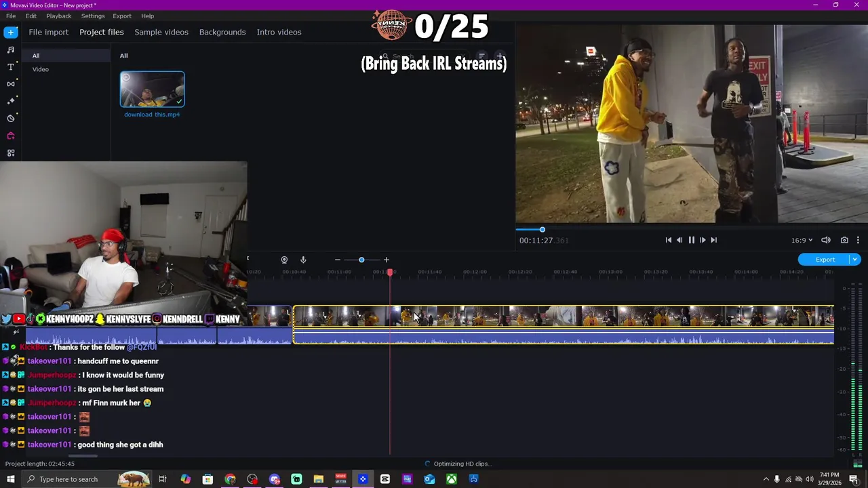Select the Video category in the list

point(66,69)
